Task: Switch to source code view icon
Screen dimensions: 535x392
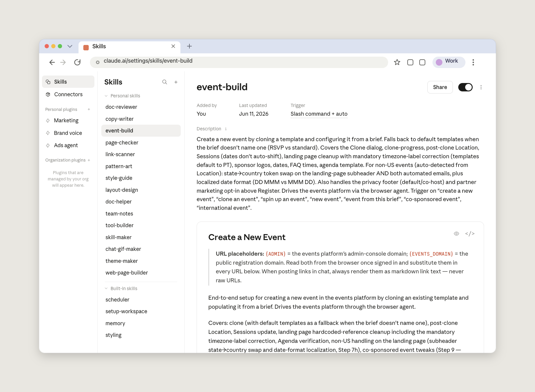Action: (x=470, y=234)
